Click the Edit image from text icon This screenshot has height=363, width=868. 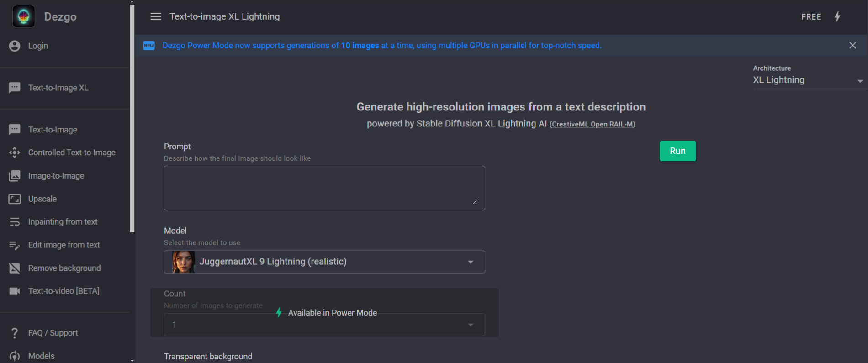[15, 245]
